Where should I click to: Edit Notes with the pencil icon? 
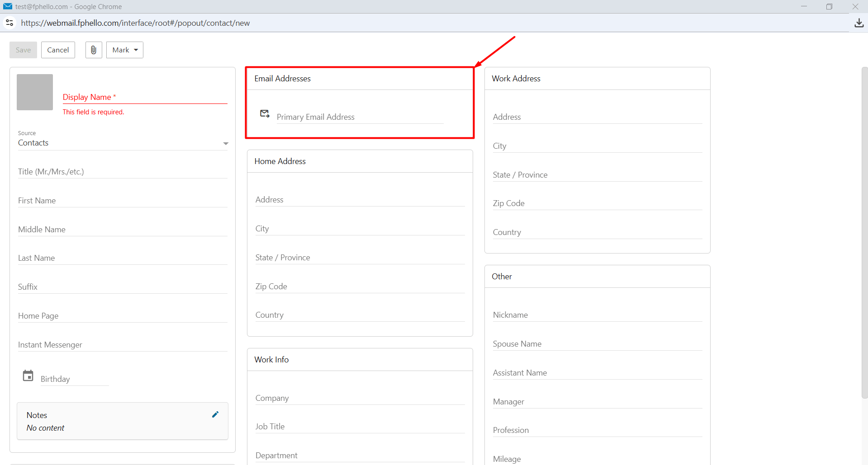coord(215,414)
